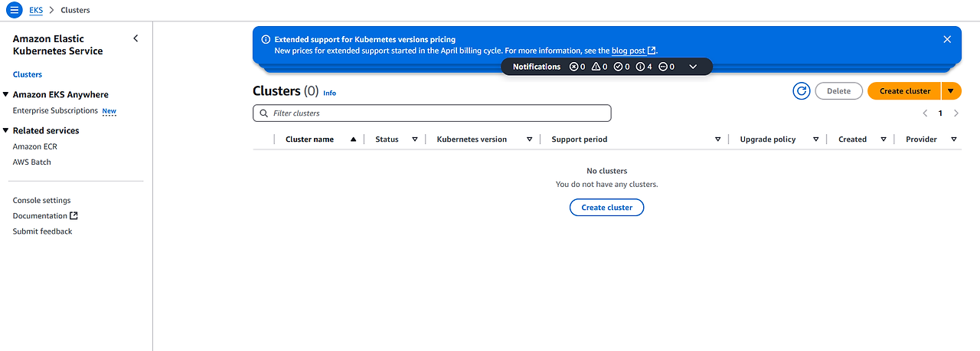Click the orange Create cluster button
Image resolution: width=980 pixels, height=351 pixels.
(904, 91)
